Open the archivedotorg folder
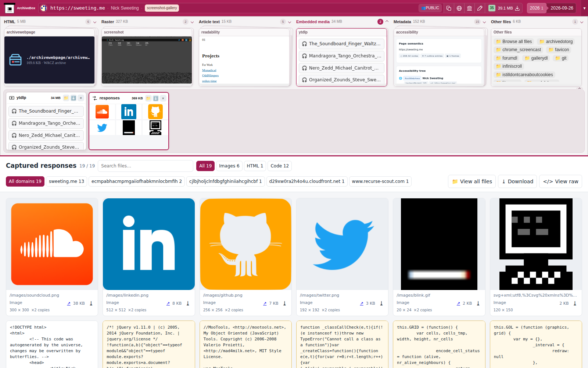The height and width of the screenshot is (368, 588). 556,42
